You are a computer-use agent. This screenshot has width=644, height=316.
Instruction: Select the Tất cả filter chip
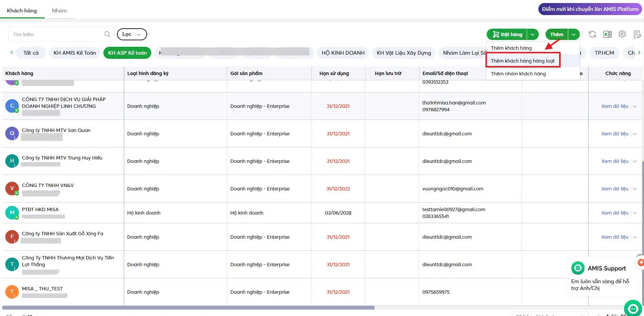[x=31, y=53]
